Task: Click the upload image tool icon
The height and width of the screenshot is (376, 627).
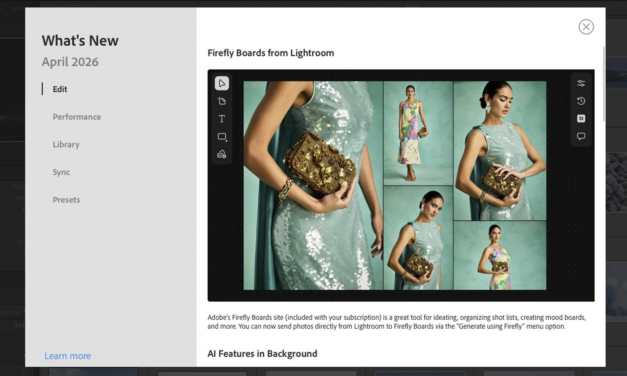Action: 222,154
